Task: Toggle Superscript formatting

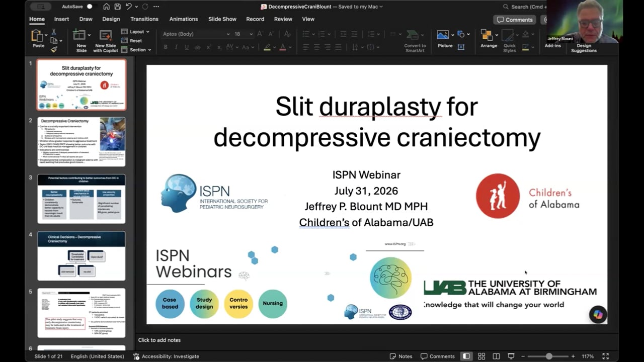Action: pyautogui.click(x=208, y=47)
